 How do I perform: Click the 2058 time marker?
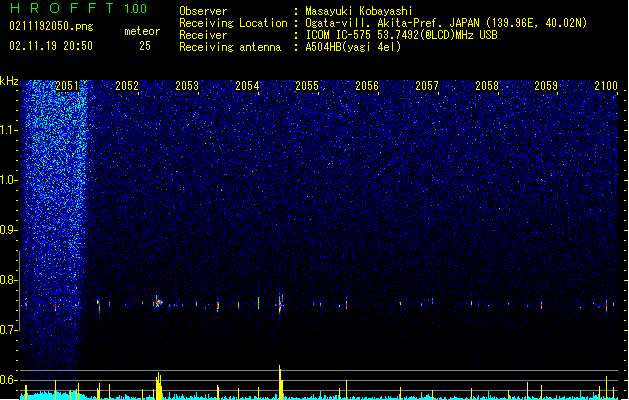[487, 86]
